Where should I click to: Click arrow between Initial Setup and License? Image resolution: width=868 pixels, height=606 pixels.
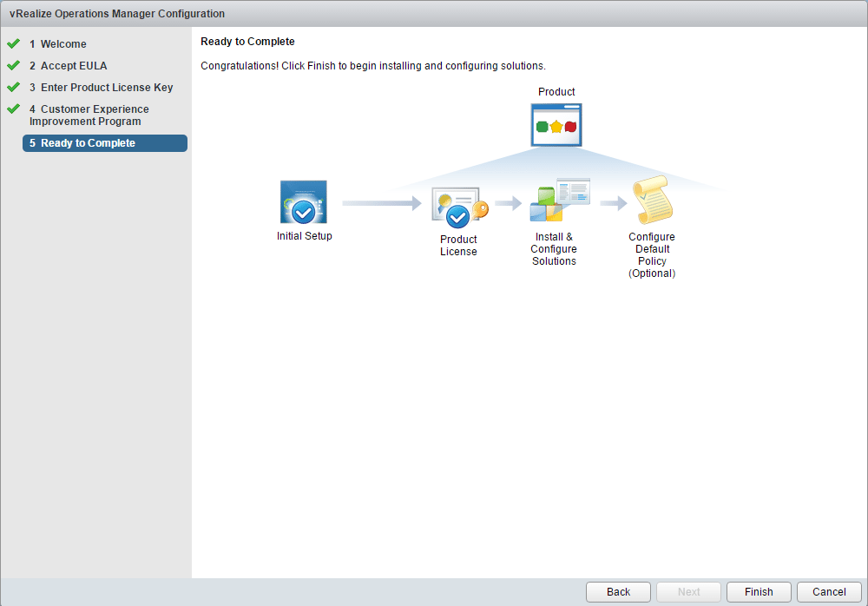coord(382,203)
